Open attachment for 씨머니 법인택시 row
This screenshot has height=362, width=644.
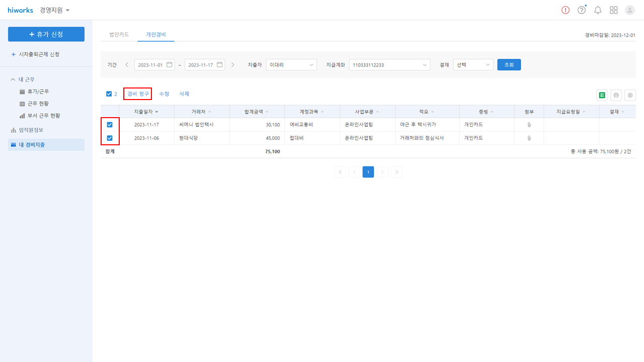(x=529, y=124)
